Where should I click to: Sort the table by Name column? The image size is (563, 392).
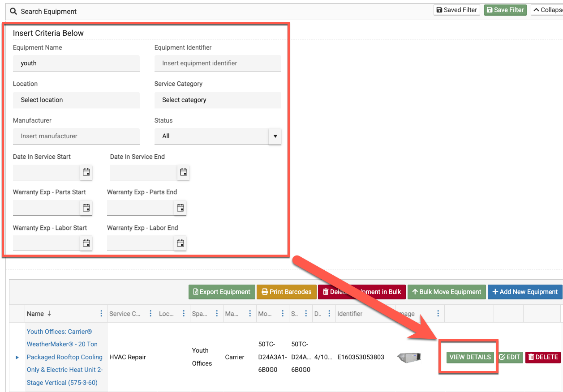(36, 314)
